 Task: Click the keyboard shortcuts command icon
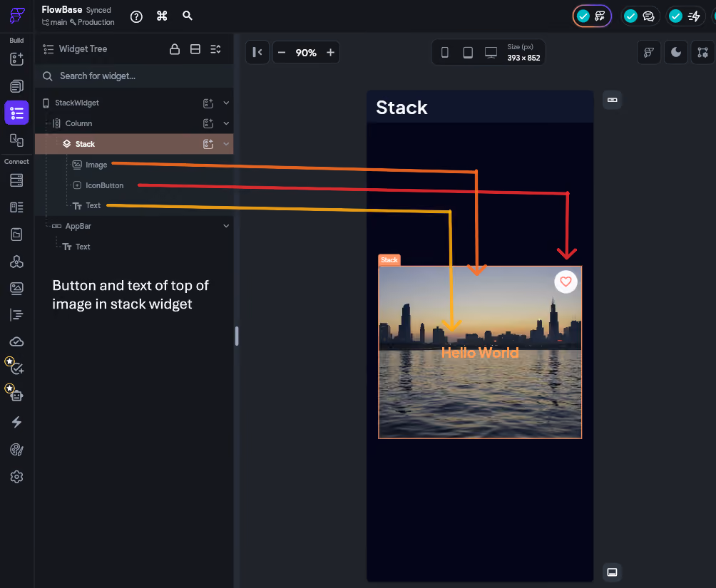click(162, 16)
